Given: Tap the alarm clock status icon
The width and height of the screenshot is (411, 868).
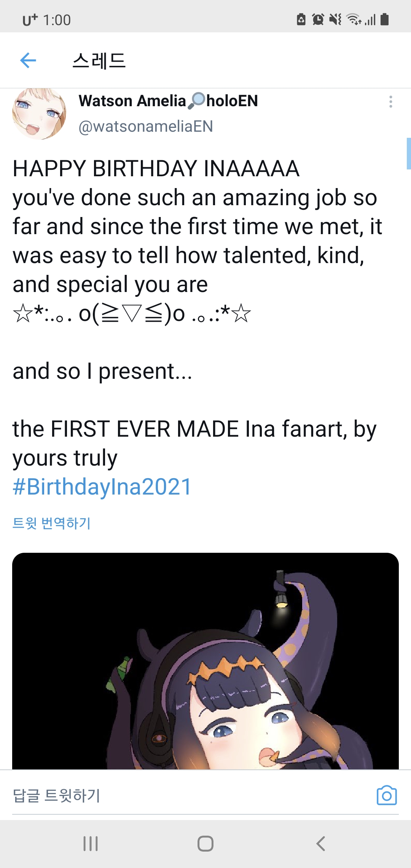Looking at the screenshot, I should pyautogui.click(x=318, y=19).
